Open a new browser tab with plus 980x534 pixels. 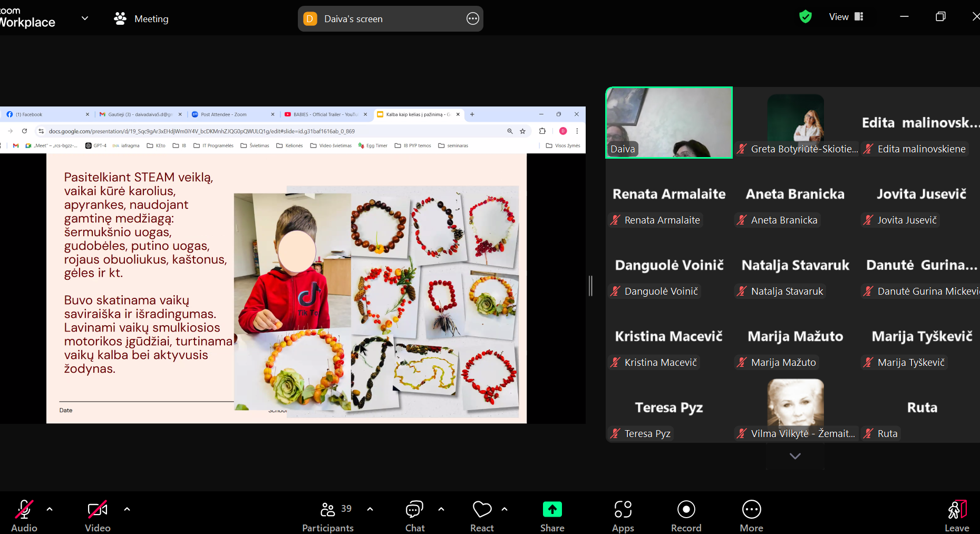(x=472, y=114)
